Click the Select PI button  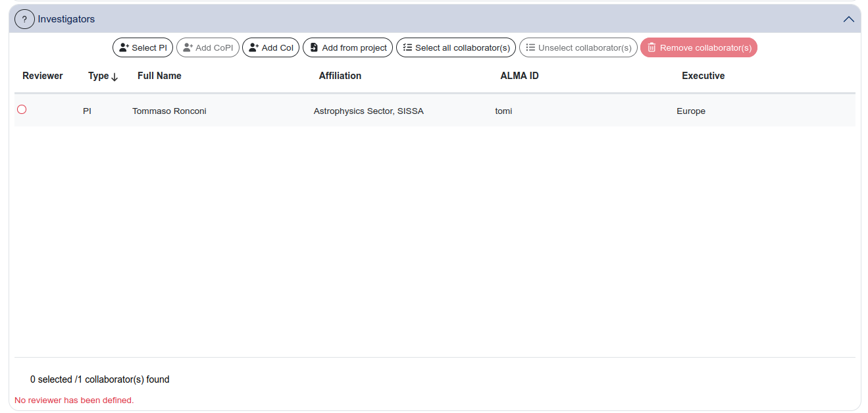[143, 47]
